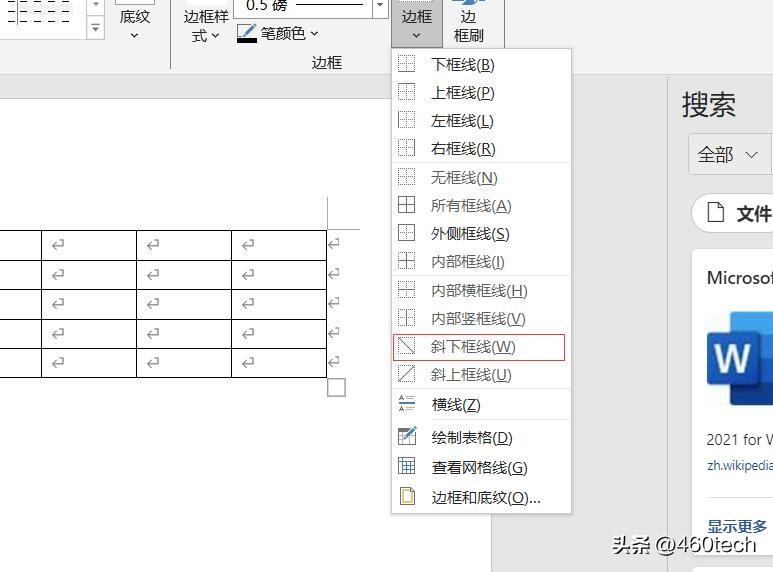Open the 边框和底纹(O) dialog icon
This screenshot has width=773, height=572.
click(x=407, y=496)
